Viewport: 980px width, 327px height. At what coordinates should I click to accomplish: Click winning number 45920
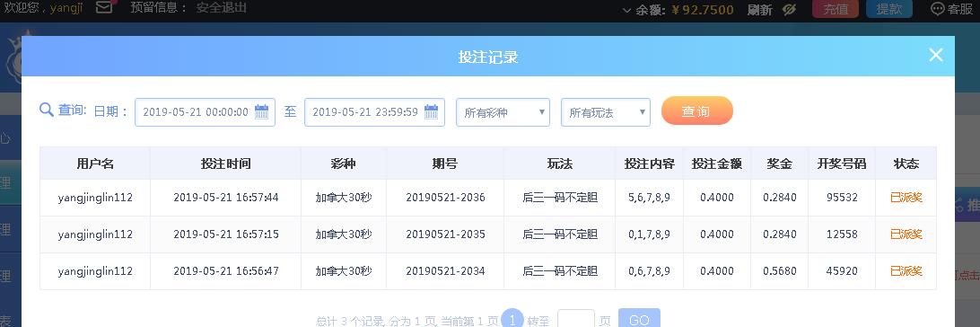(x=842, y=271)
